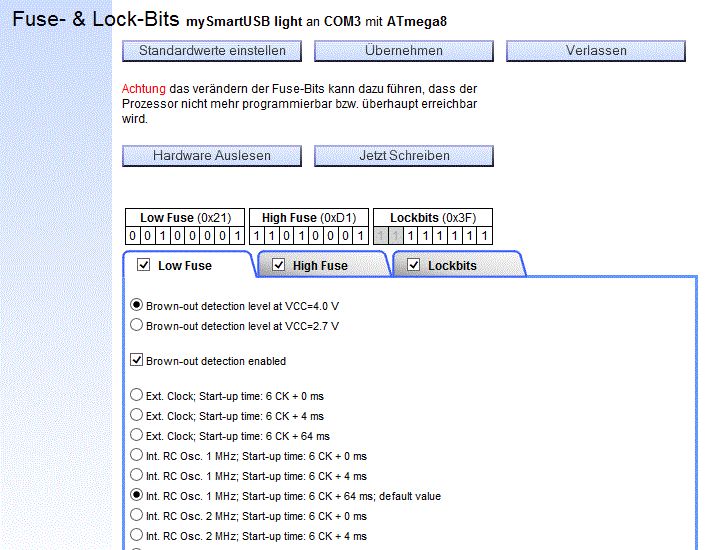Image resolution: width=712 pixels, height=550 pixels.
Task: Uncheck Brown-out detection enabled
Action: click(137, 360)
